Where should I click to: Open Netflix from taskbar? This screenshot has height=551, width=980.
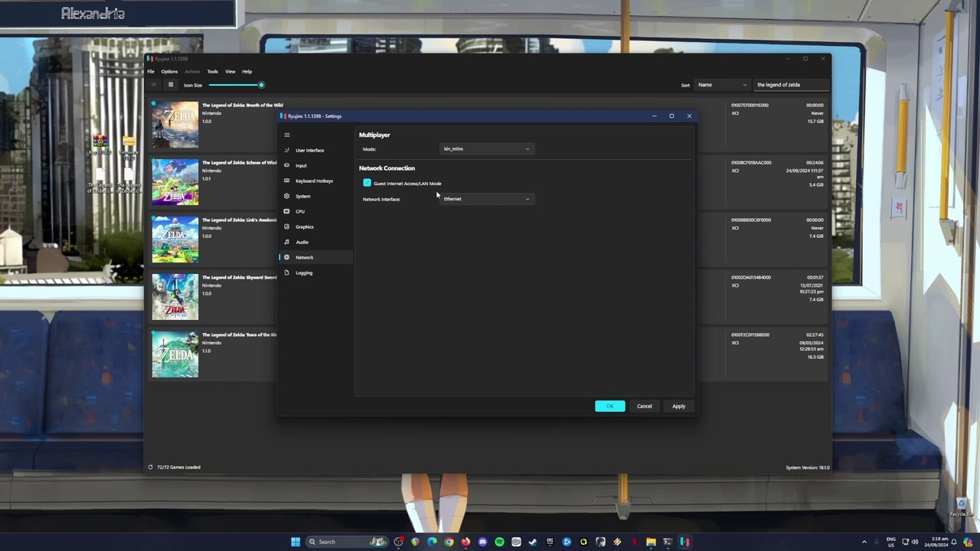[634, 542]
